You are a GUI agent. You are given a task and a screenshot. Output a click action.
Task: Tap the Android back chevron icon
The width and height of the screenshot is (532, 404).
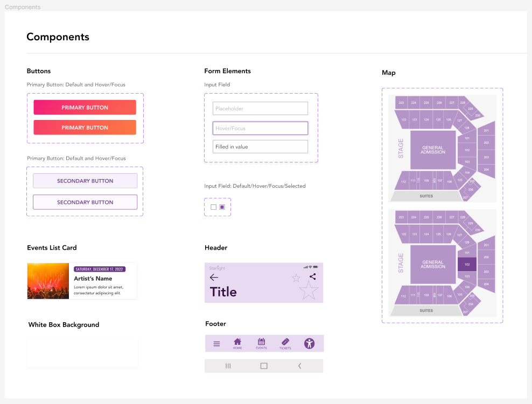click(x=299, y=366)
